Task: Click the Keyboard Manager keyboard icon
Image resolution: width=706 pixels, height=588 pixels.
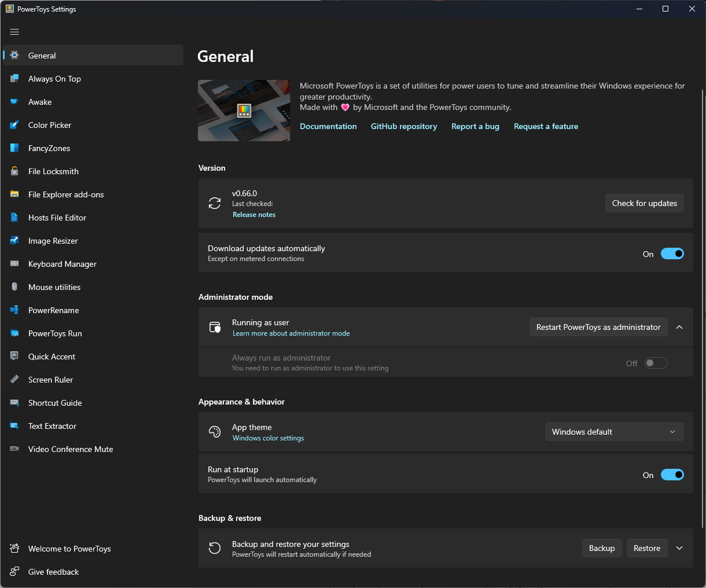Action: coord(14,264)
